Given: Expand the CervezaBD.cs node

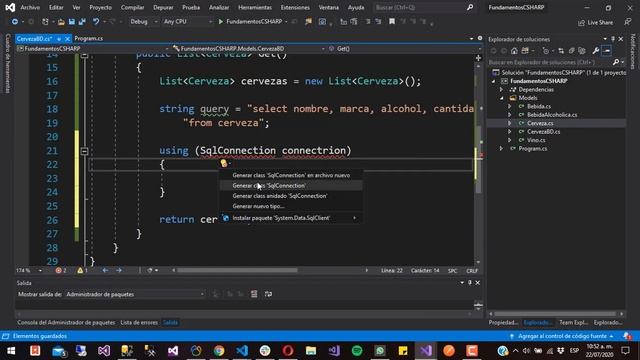Looking at the screenshot, I should pyautogui.click(x=510, y=131).
